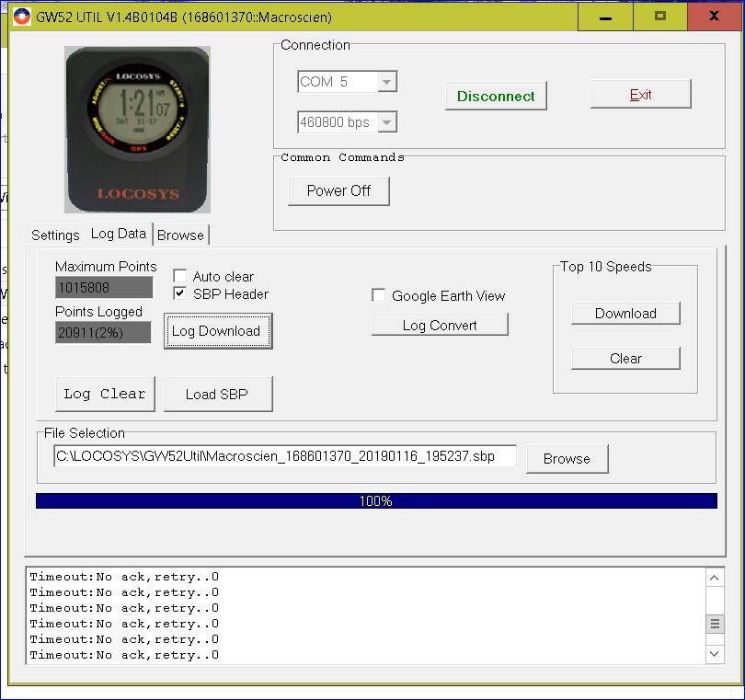Image resolution: width=745 pixels, height=700 pixels.
Task: Open the COM 5 port dropdown
Action: (x=387, y=82)
